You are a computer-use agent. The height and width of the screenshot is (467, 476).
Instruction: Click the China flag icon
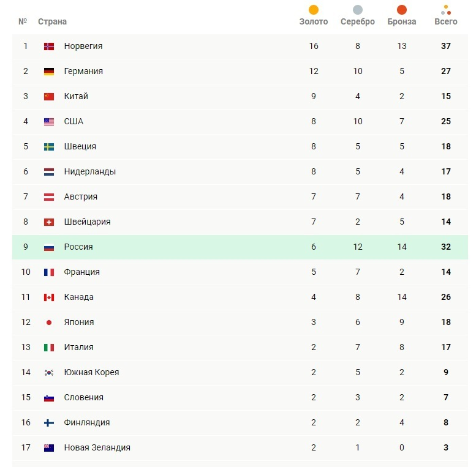click(x=49, y=97)
